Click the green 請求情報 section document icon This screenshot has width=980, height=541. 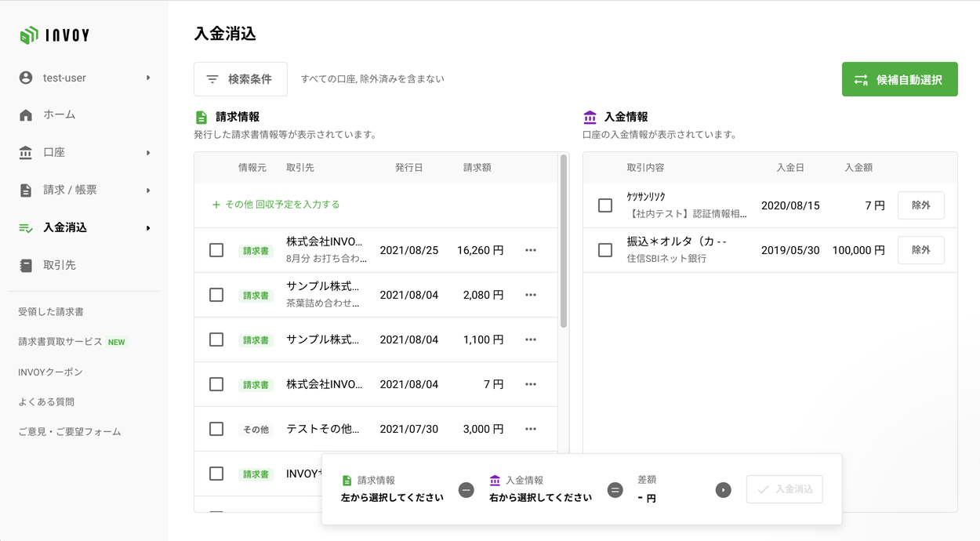(x=201, y=118)
